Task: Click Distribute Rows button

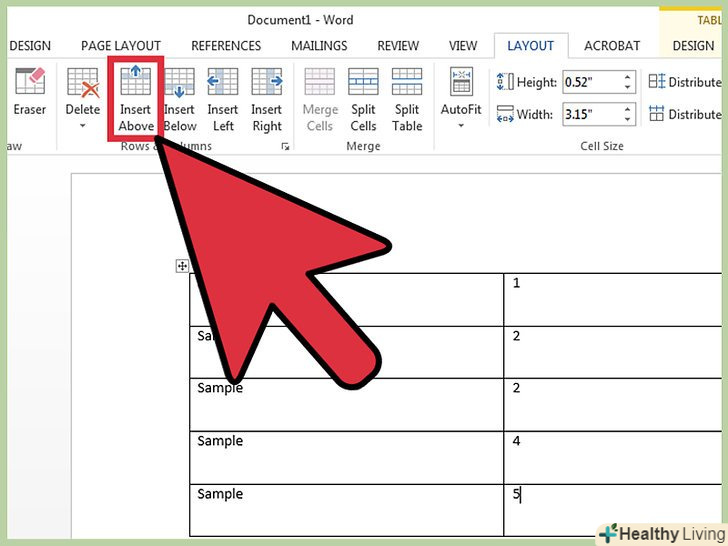Action: [685, 82]
